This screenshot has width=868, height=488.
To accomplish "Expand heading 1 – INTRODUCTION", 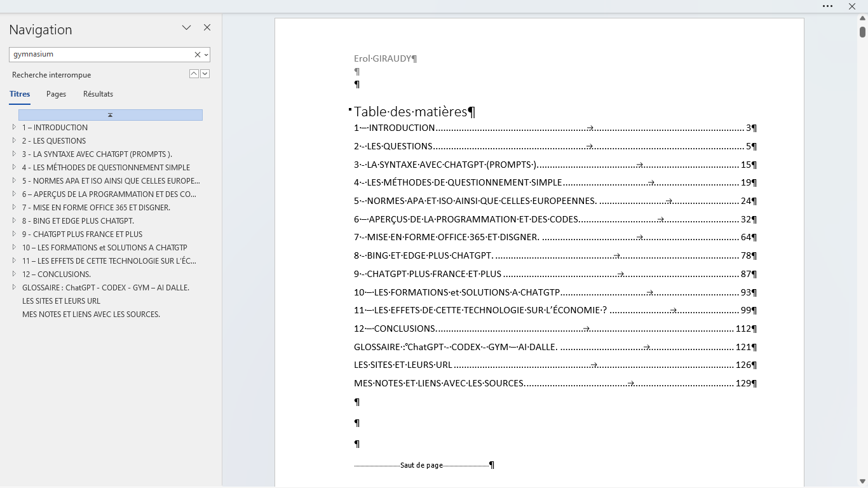I will [x=14, y=127].
